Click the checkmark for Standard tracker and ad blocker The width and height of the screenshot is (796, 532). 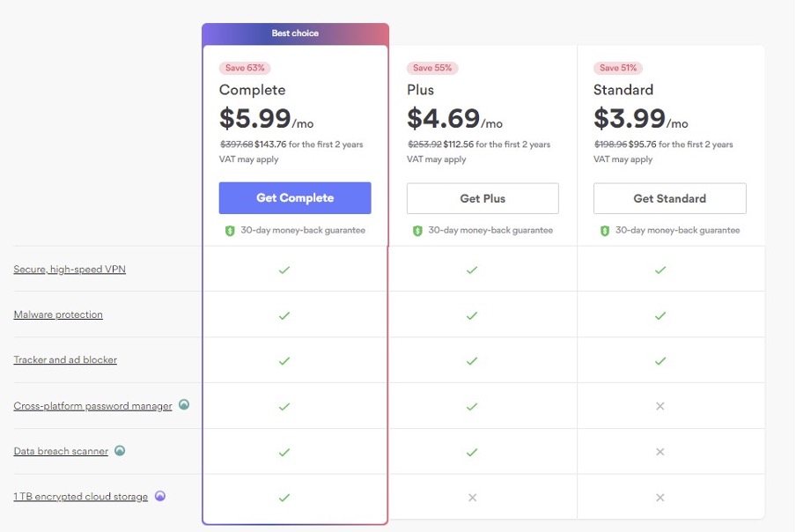click(x=660, y=359)
